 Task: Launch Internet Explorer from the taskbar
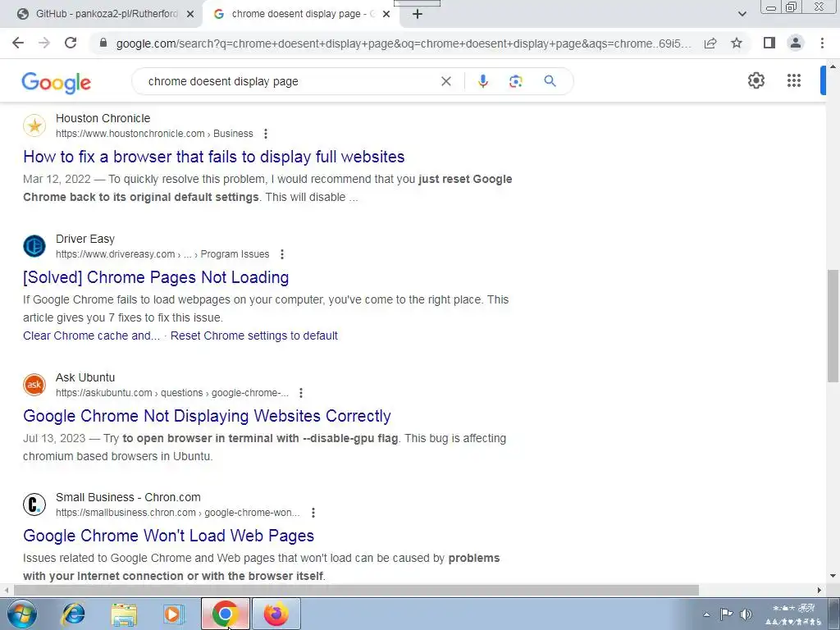click(x=73, y=614)
